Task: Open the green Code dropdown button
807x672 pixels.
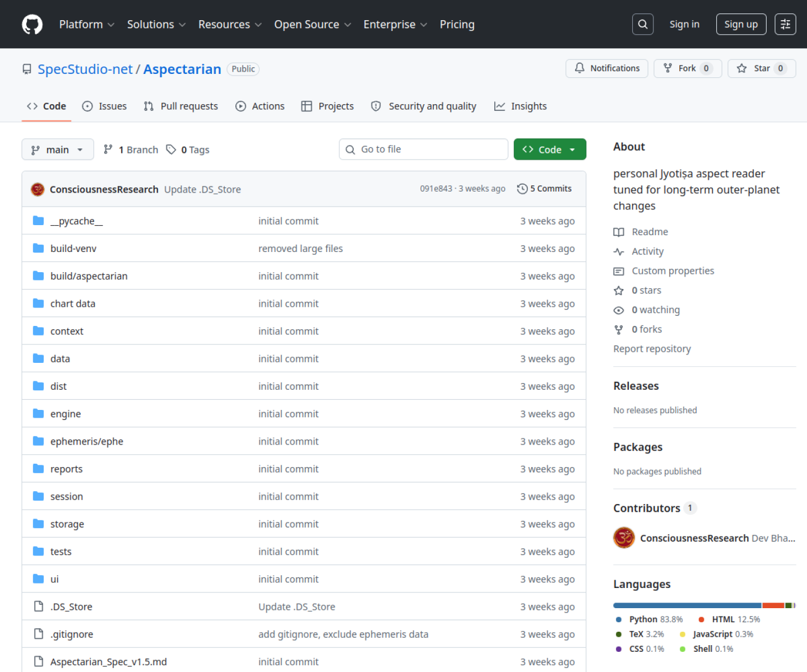Action: pos(550,150)
